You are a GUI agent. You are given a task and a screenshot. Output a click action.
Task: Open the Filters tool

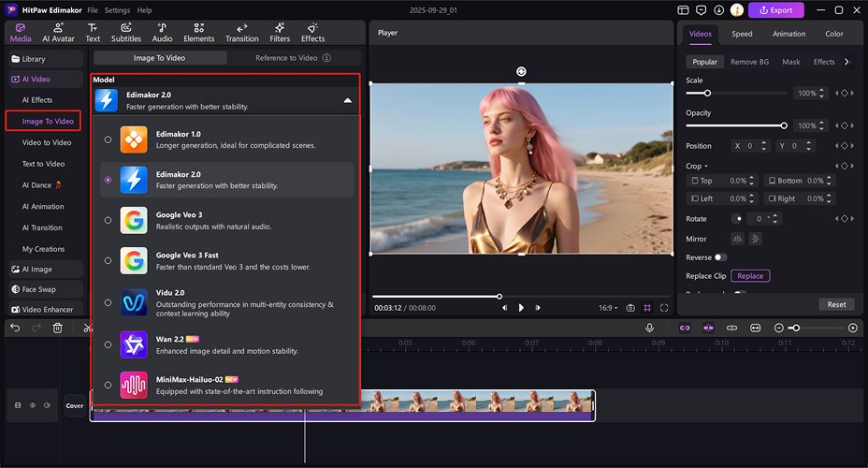click(280, 33)
